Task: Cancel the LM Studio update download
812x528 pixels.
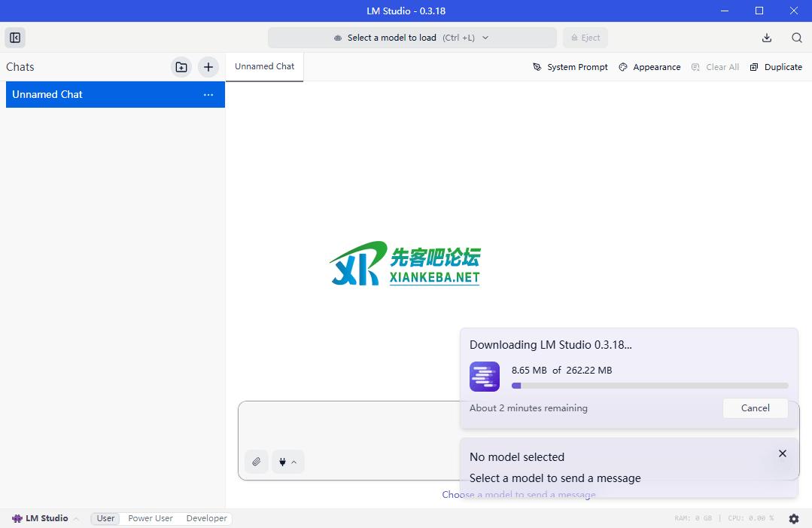Action: [755, 408]
